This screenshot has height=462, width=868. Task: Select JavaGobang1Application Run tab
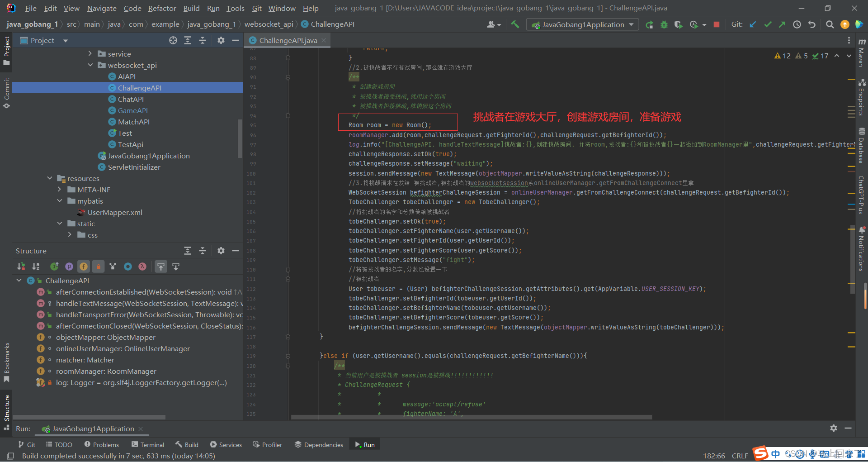tap(93, 429)
